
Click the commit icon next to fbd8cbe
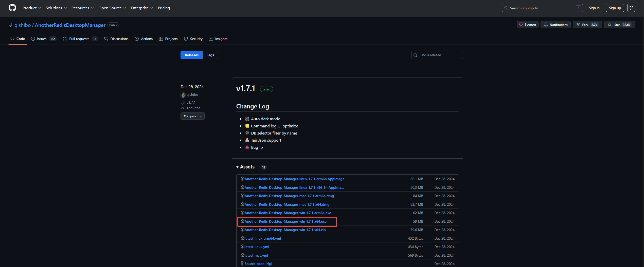(x=182, y=108)
